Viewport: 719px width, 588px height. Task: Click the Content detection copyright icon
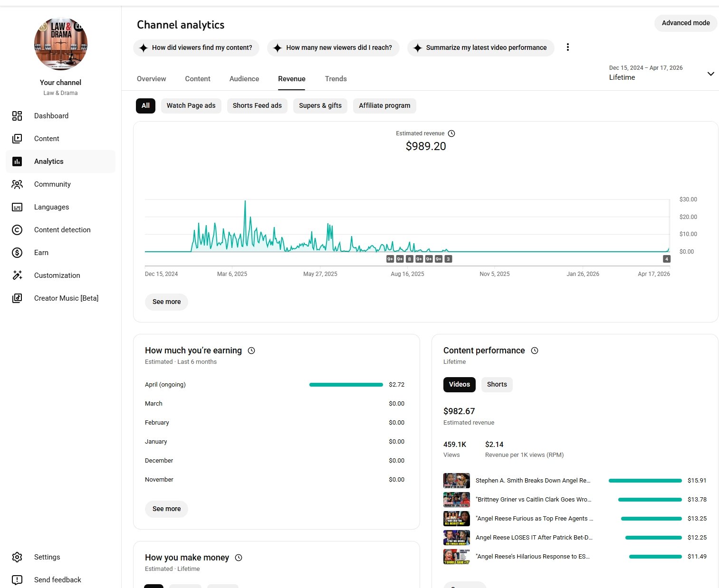point(17,230)
